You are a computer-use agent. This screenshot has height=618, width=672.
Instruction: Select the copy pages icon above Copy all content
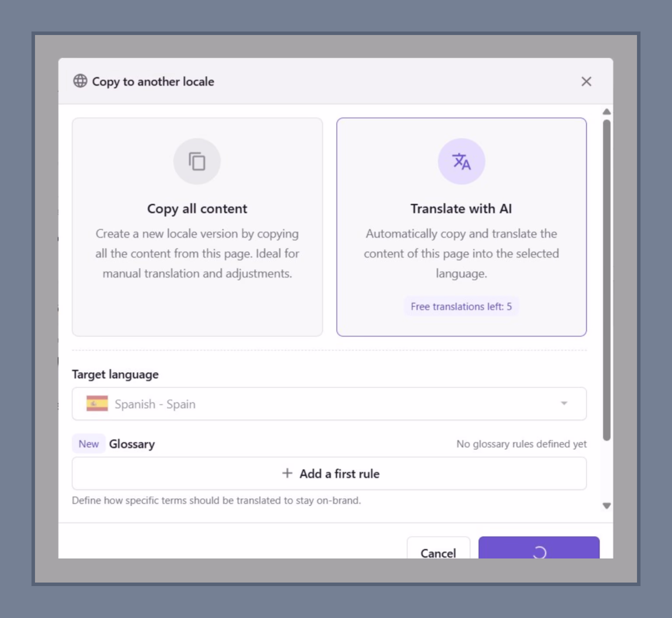coord(197,161)
